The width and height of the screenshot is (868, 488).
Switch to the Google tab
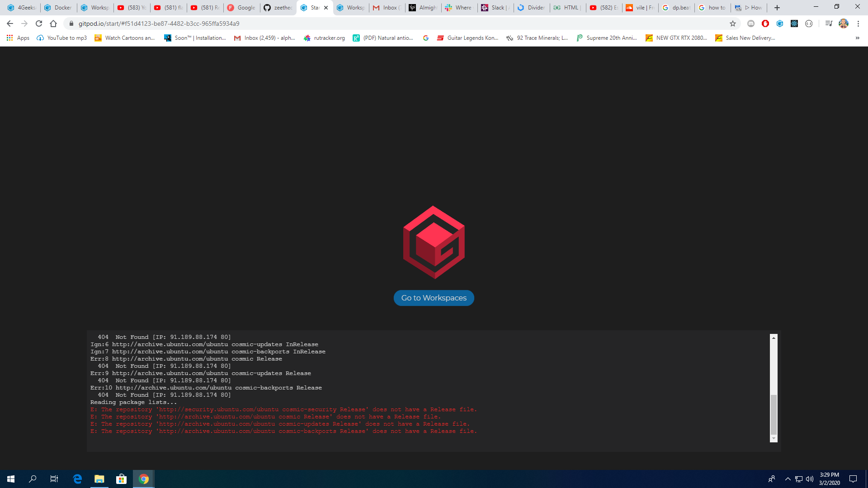click(241, 8)
